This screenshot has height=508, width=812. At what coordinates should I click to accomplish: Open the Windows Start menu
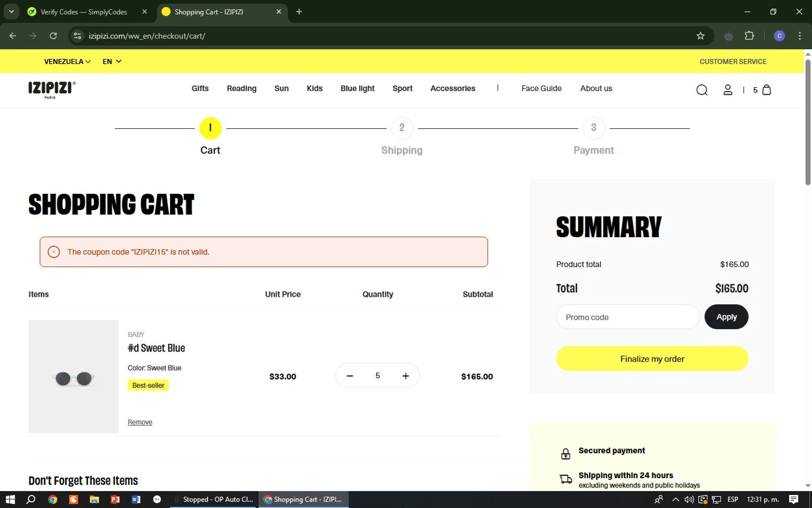10,499
